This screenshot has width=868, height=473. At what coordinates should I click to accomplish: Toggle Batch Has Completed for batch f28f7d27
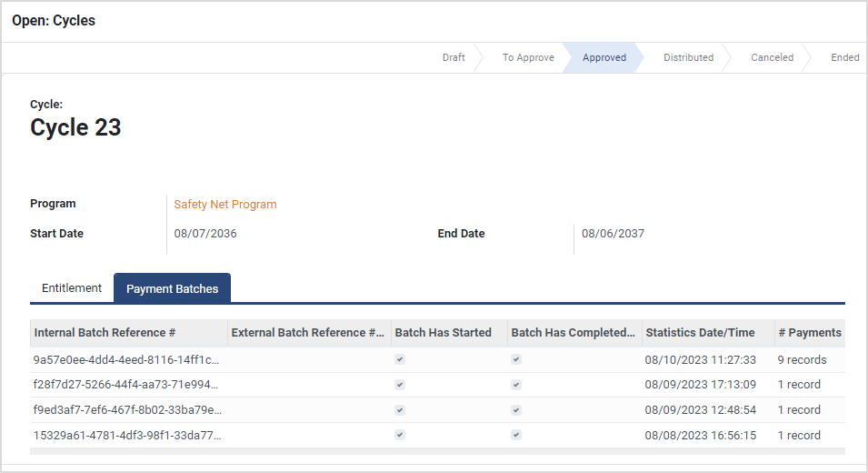coord(516,385)
